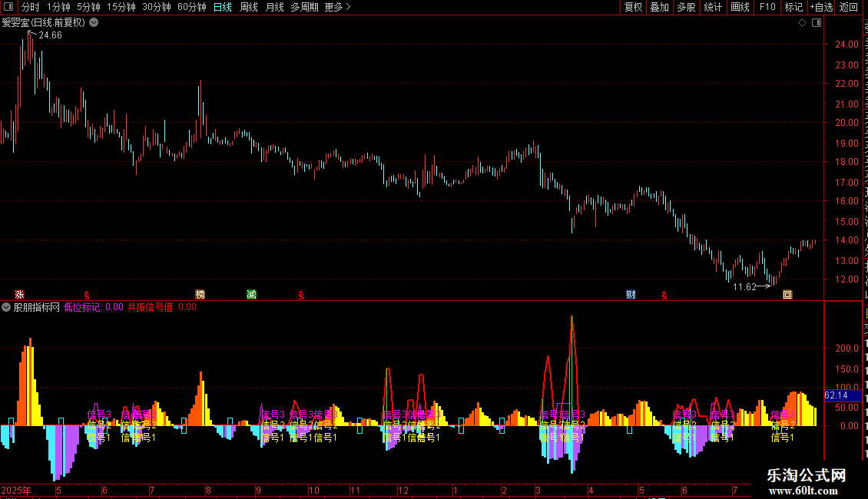Switch to 周线 weekly chart

coord(249,7)
